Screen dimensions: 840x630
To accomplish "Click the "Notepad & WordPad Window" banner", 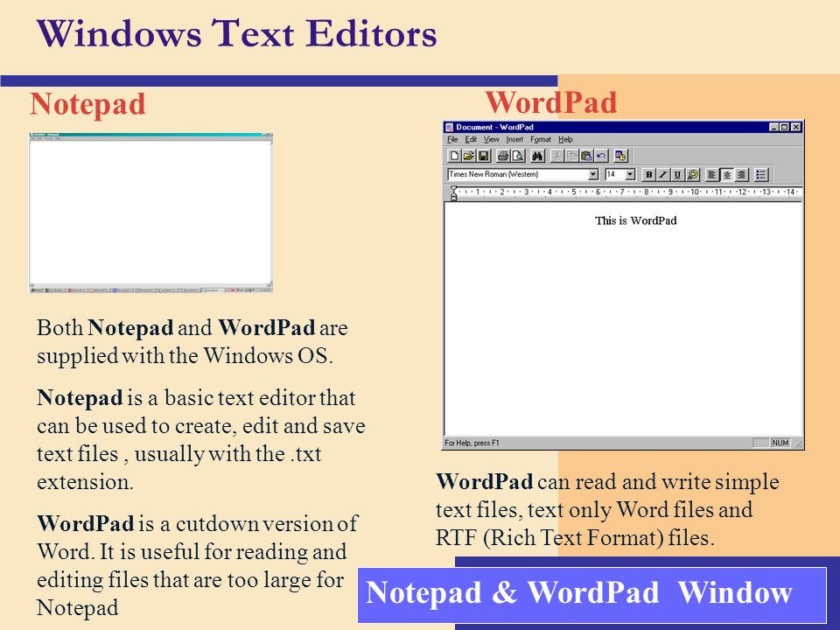I will [592, 595].
